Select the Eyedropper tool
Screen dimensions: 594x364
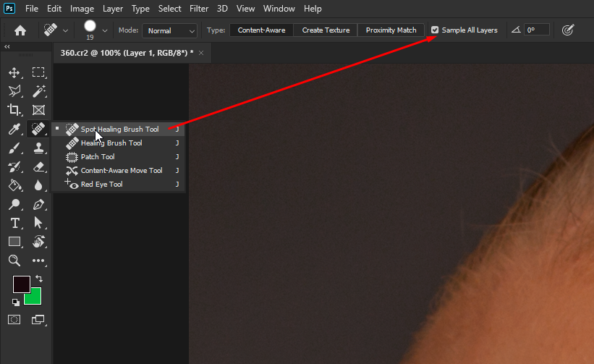point(14,129)
